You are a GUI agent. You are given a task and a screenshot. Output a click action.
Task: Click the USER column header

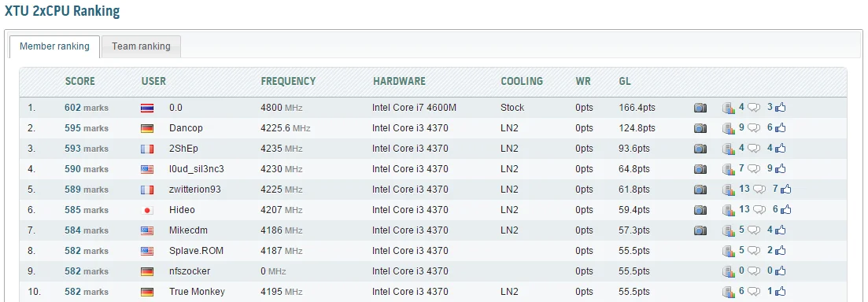click(x=154, y=81)
